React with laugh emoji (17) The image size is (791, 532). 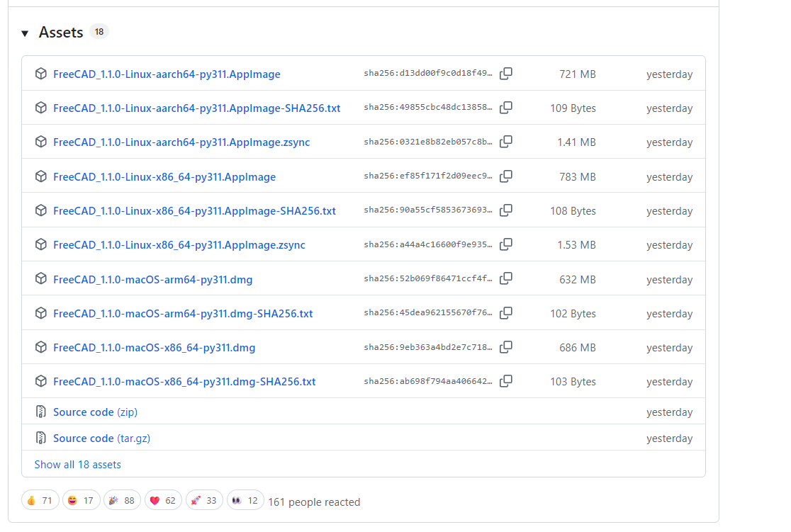click(x=82, y=500)
